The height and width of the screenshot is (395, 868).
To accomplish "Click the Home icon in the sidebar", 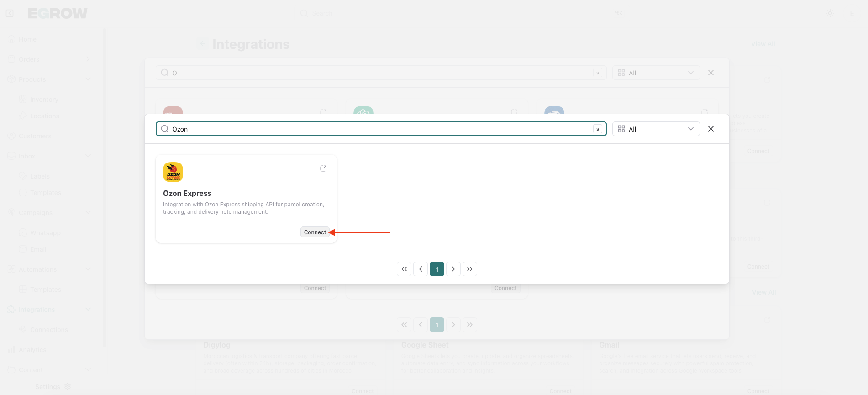I will [x=12, y=39].
